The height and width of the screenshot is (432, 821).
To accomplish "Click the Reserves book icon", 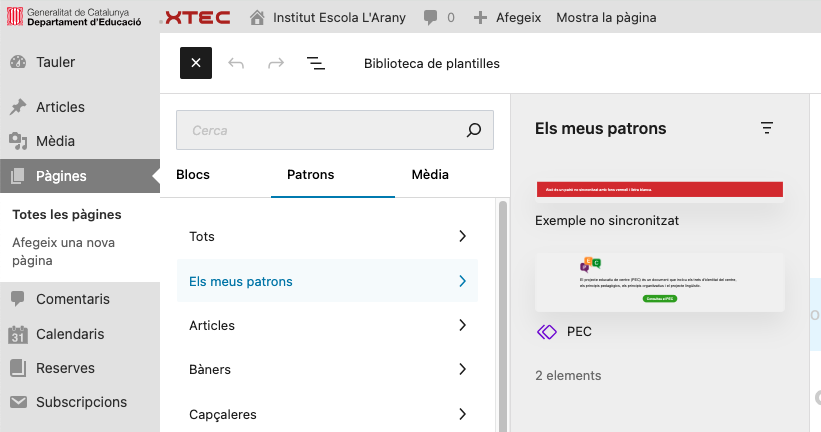I will pyautogui.click(x=18, y=368).
